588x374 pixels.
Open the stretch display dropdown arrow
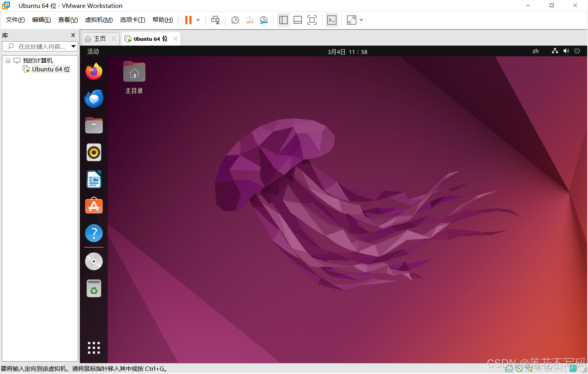click(x=361, y=20)
